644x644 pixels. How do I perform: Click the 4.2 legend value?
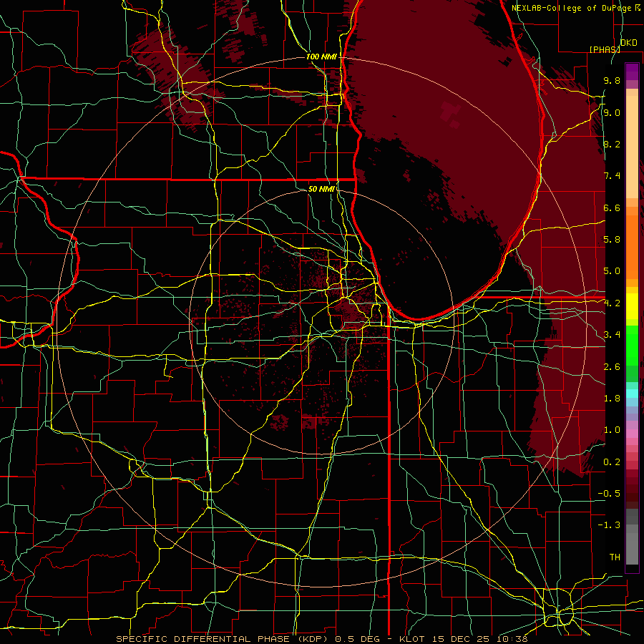tap(612, 303)
